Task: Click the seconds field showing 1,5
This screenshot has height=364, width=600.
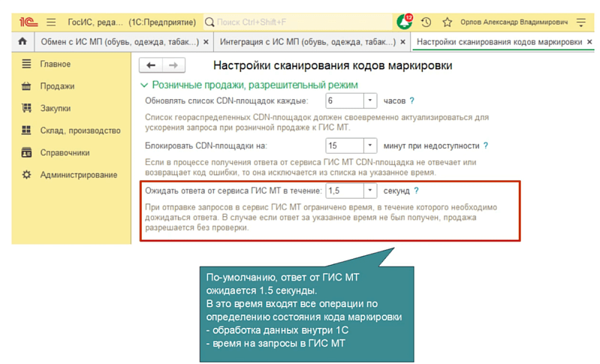Action: tap(345, 191)
